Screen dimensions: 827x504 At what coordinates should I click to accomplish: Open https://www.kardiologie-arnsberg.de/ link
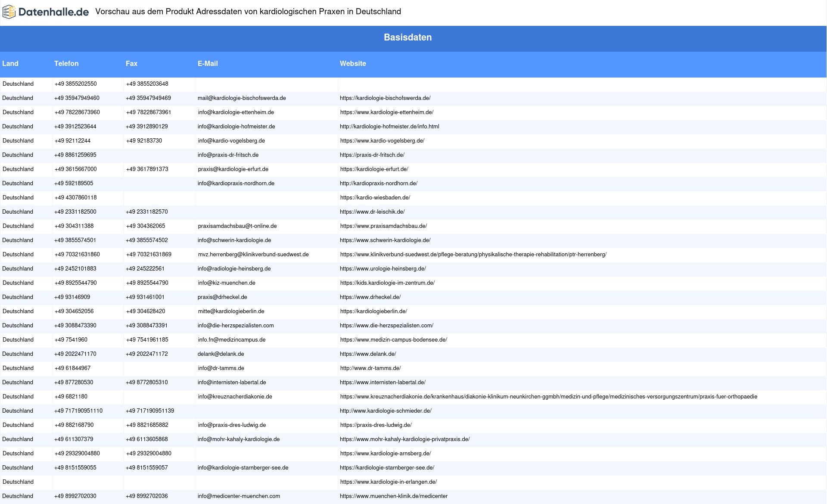386,454
